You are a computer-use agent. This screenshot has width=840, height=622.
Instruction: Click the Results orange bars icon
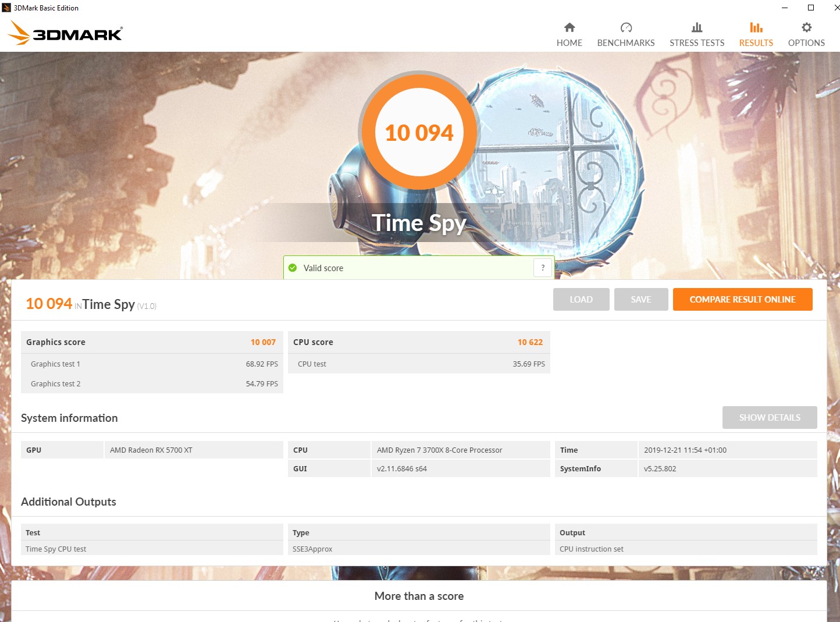[756, 27]
